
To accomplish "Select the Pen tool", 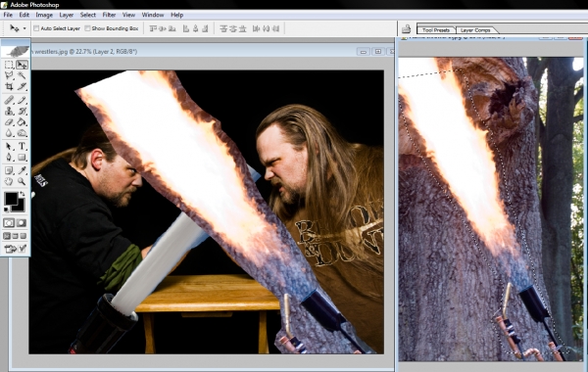I will (x=9, y=157).
